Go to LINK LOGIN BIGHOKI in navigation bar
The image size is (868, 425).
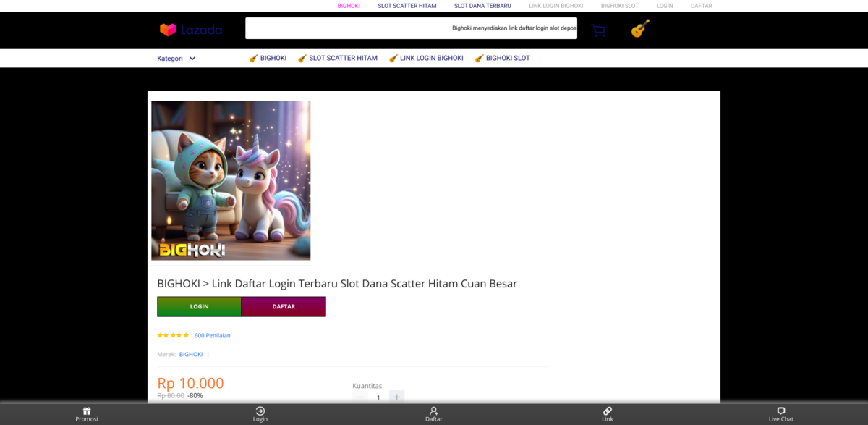click(431, 59)
